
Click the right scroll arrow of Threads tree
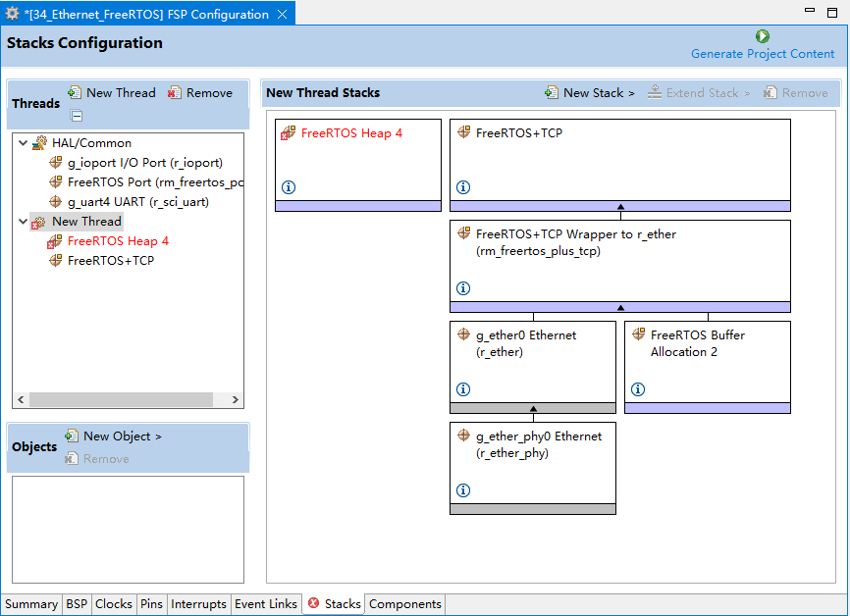click(236, 400)
